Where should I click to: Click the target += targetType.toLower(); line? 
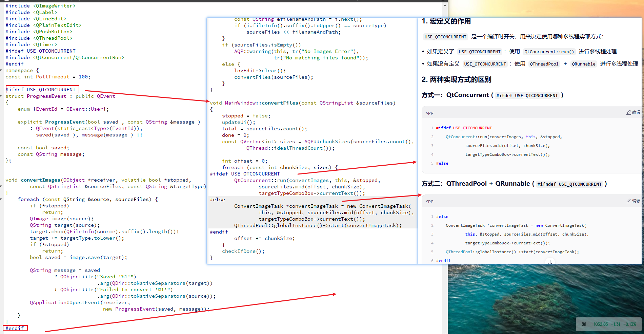tap(77, 238)
